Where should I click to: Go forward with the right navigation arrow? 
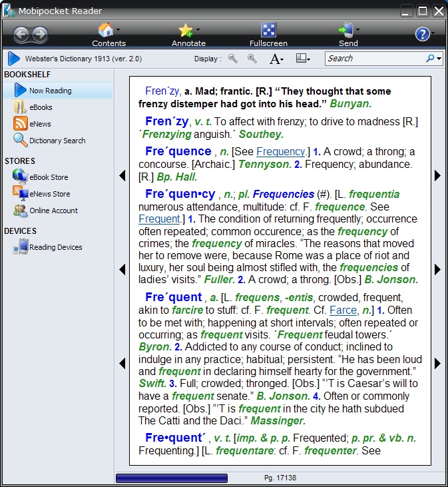click(40, 34)
